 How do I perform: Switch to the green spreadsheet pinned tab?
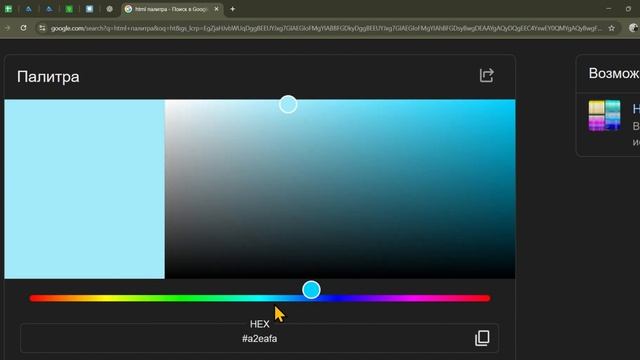point(8,9)
